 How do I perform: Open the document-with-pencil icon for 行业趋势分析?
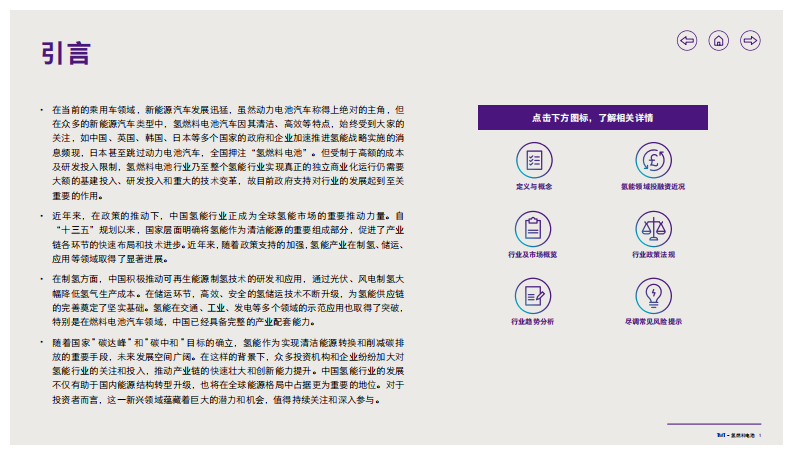(533, 296)
